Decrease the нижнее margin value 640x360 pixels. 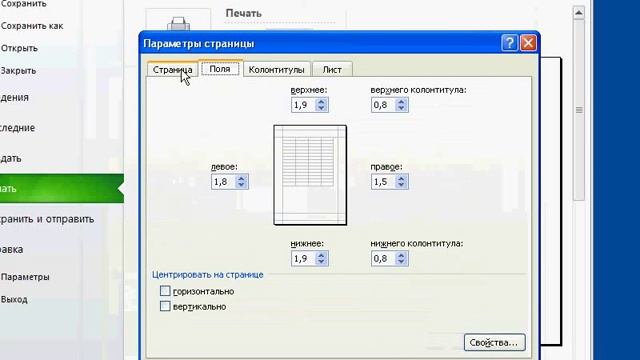tap(321, 262)
